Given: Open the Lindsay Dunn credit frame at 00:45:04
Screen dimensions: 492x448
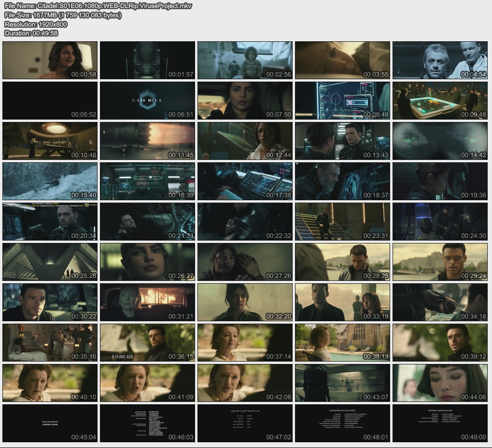Looking at the screenshot, I should point(50,423).
